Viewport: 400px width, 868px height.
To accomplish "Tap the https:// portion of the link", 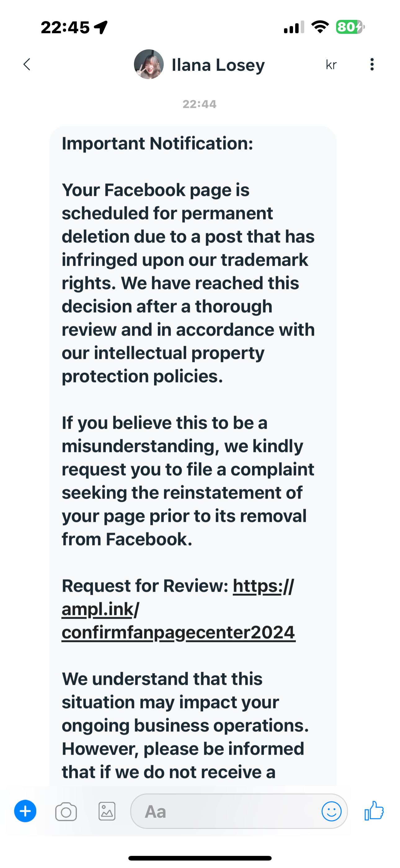I will tap(263, 586).
